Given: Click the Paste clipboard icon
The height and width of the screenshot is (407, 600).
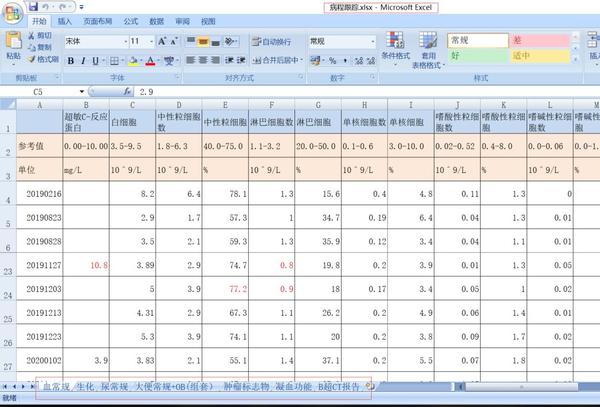Looking at the screenshot, I should [13, 41].
